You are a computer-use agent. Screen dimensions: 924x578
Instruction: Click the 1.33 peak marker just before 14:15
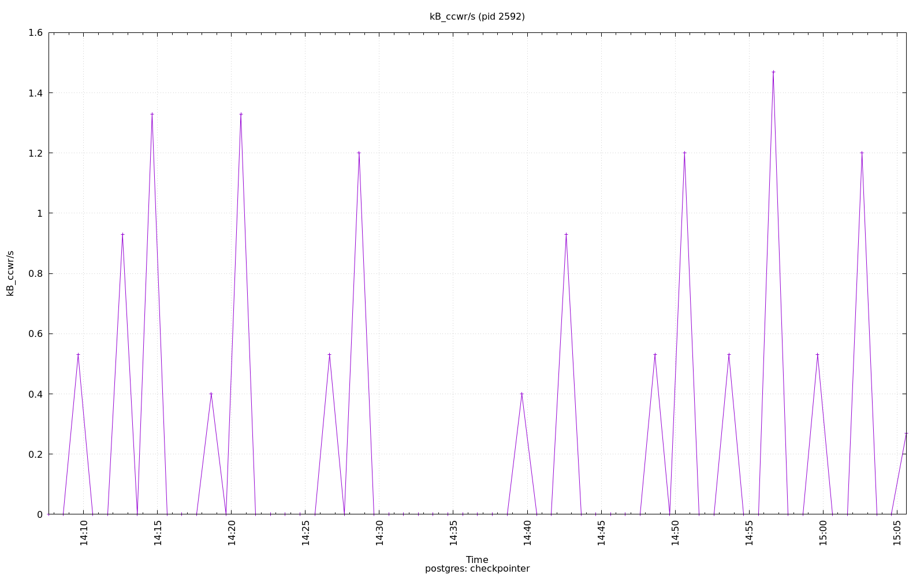click(152, 114)
